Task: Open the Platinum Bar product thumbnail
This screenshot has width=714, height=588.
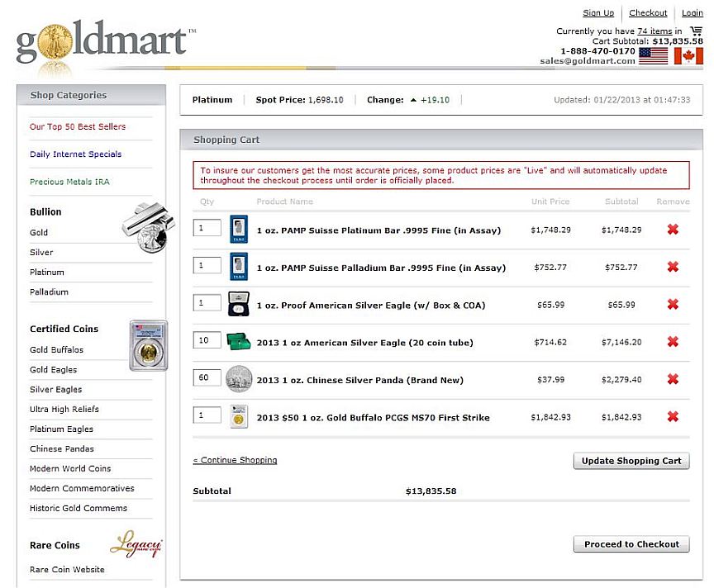Action: click(x=239, y=229)
